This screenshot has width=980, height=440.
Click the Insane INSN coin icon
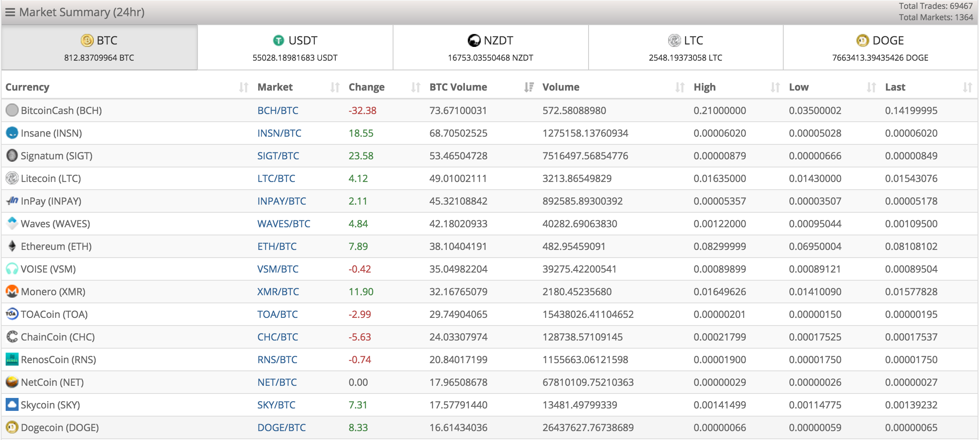pyautogui.click(x=12, y=133)
